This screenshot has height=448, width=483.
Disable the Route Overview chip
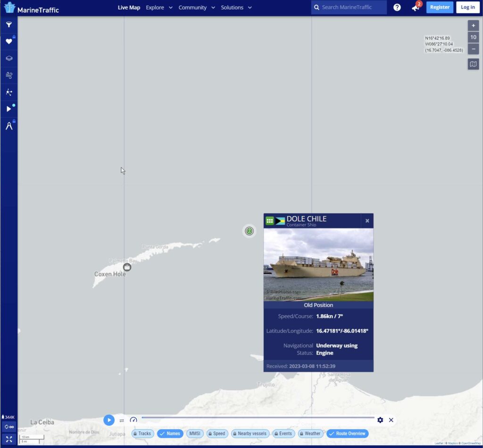point(347,433)
